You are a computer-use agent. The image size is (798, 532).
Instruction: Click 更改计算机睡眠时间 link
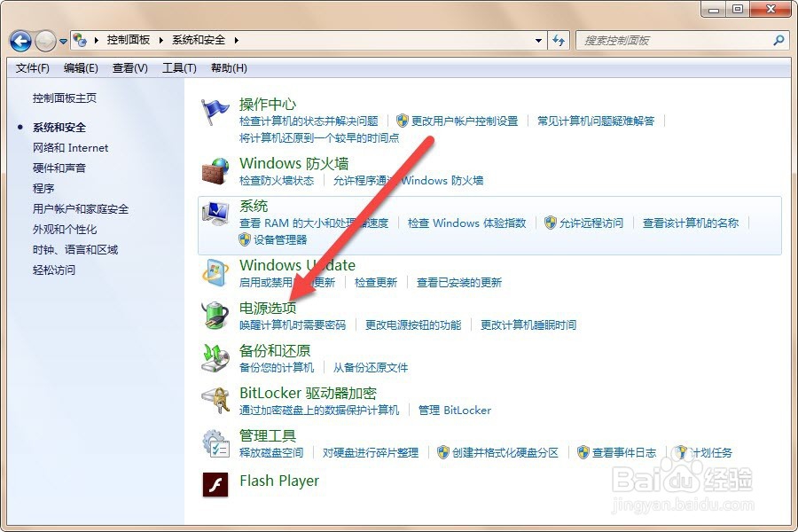click(x=528, y=325)
